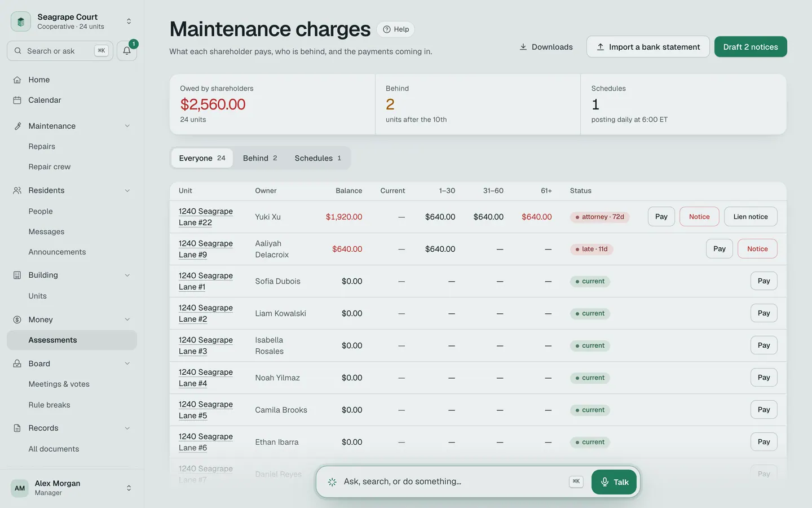Viewport: 812px width, 508px height.
Task: Click the Seagrape Court cooperative logo
Action: click(21, 21)
